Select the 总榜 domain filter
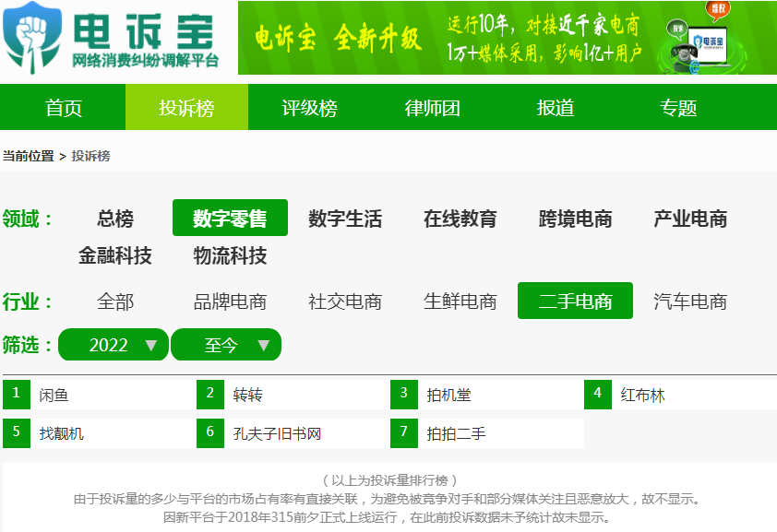 coord(115,219)
